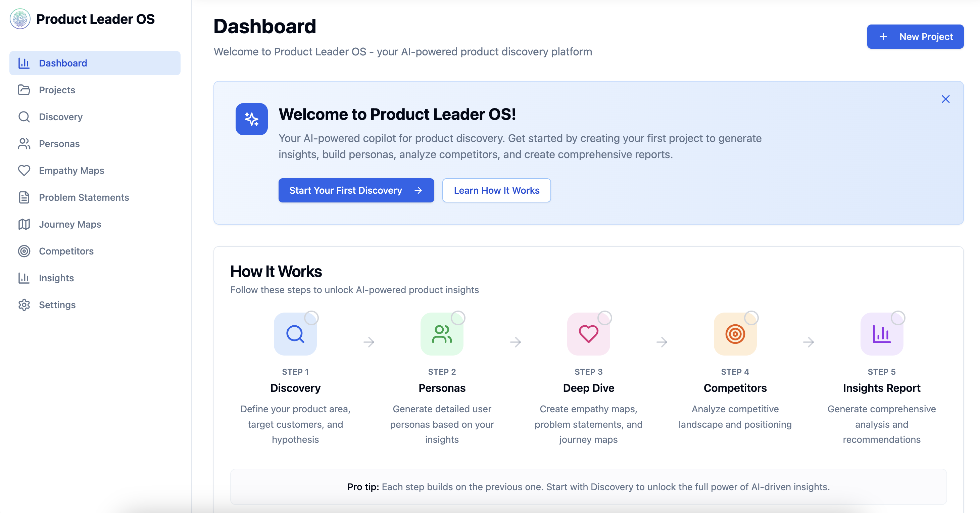Toggle the completion circle on Step 2 Personas
The height and width of the screenshot is (513, 980).
[x=458, y=317]
